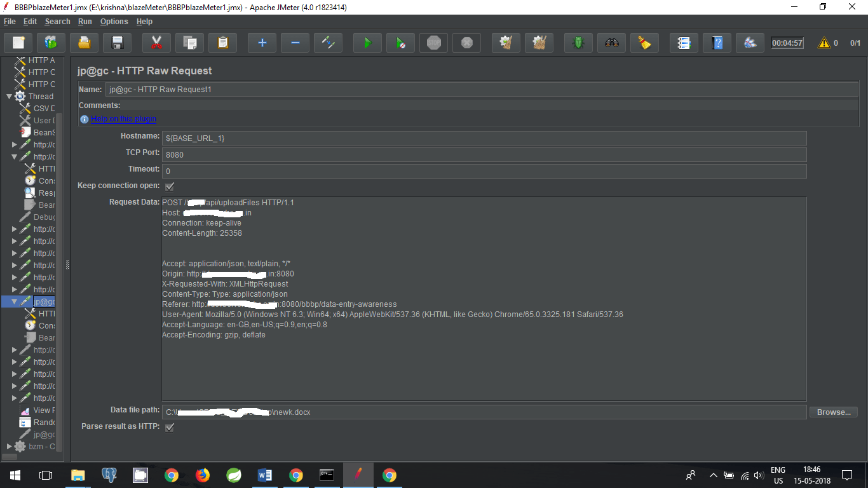
Task: Click into the Hostname field
Action: [484, 138]
